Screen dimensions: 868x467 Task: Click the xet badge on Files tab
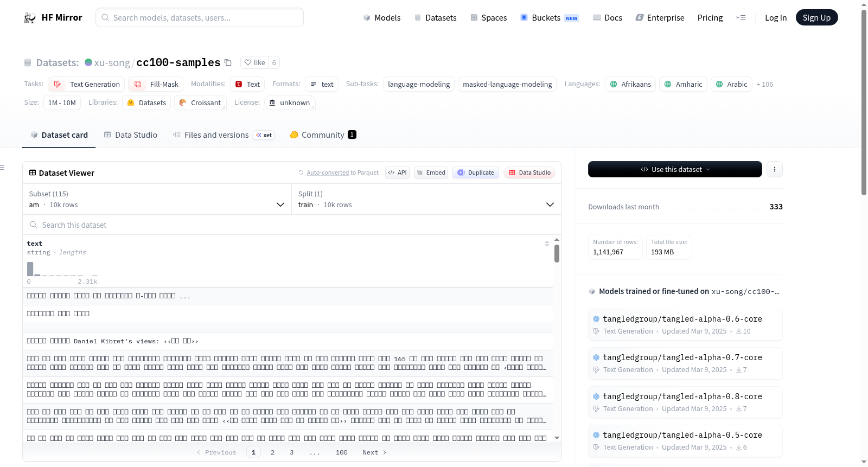pyautogui.click(x=264, y=136)
